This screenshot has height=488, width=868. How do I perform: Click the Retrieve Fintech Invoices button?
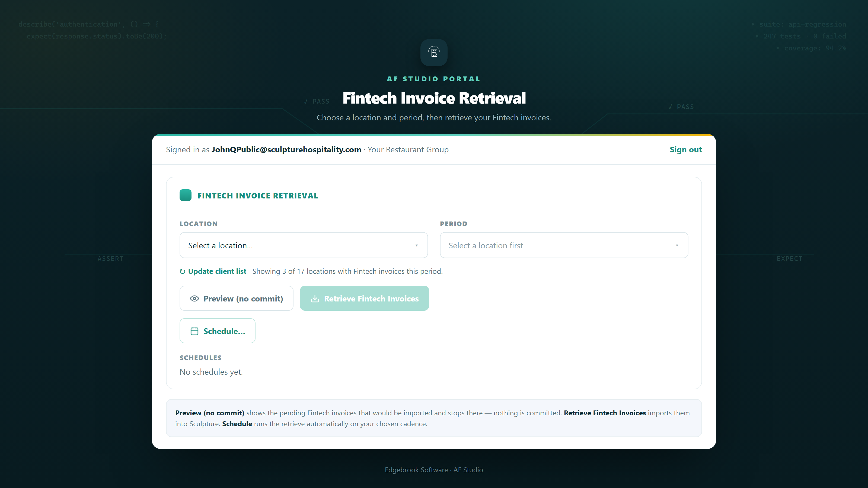tap(364, 298)
